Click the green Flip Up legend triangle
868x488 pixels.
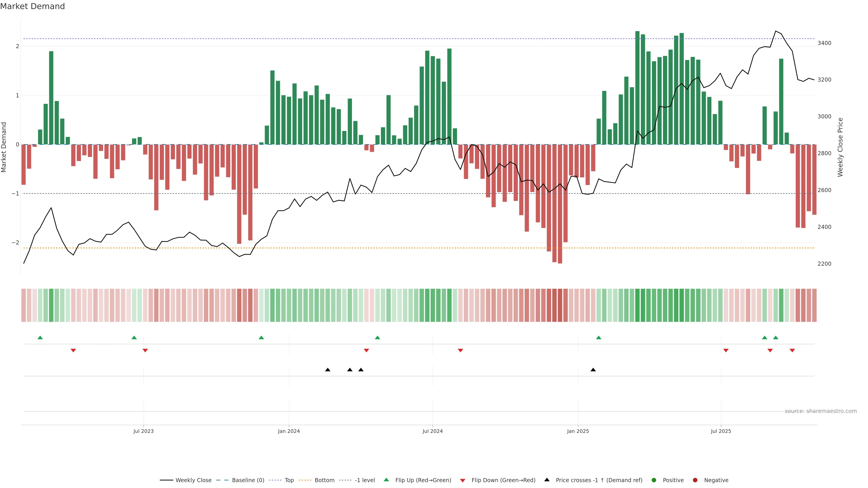pyautogui.click(x=387, y=480)
